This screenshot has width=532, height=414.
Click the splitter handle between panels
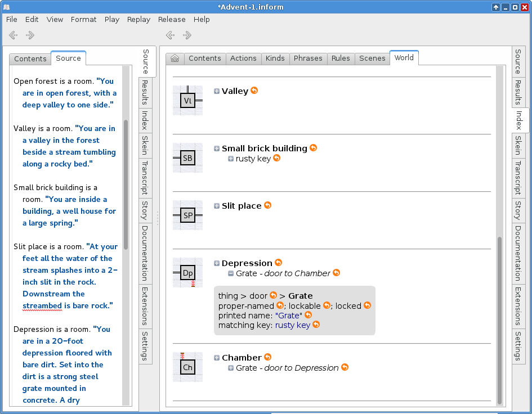pos(158,218)
